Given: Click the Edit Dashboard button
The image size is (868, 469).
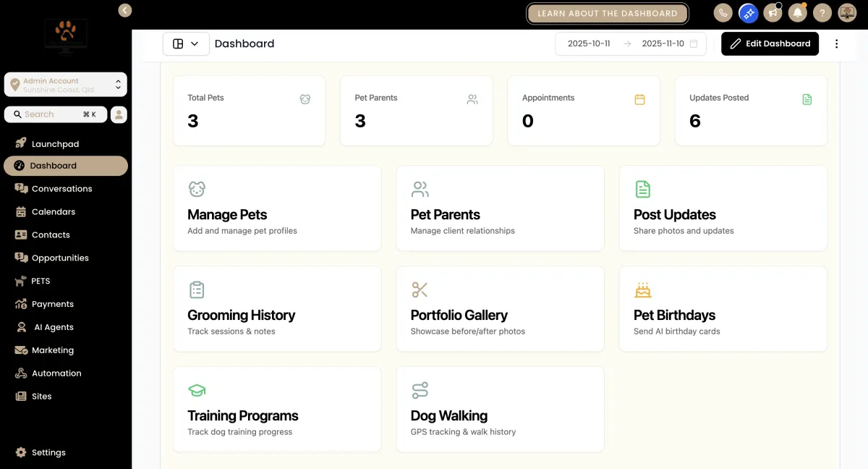Looking at the screenshot, I should point(770,43).
